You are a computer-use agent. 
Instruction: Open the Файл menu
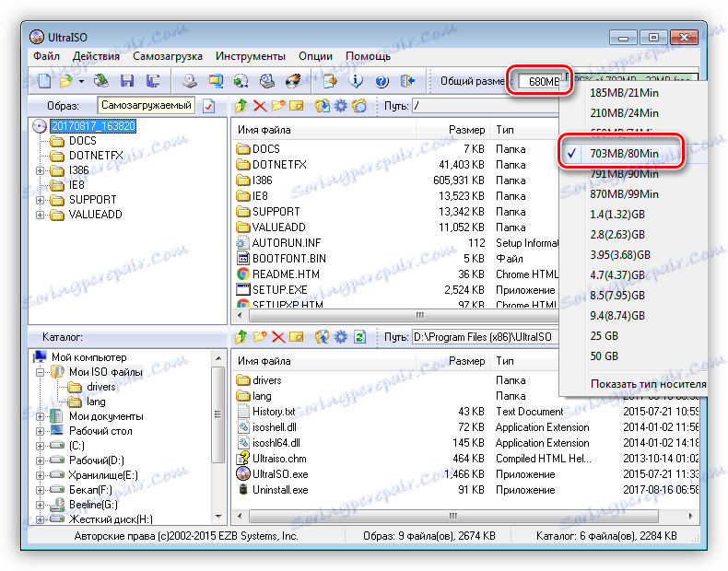click(46, 56)
